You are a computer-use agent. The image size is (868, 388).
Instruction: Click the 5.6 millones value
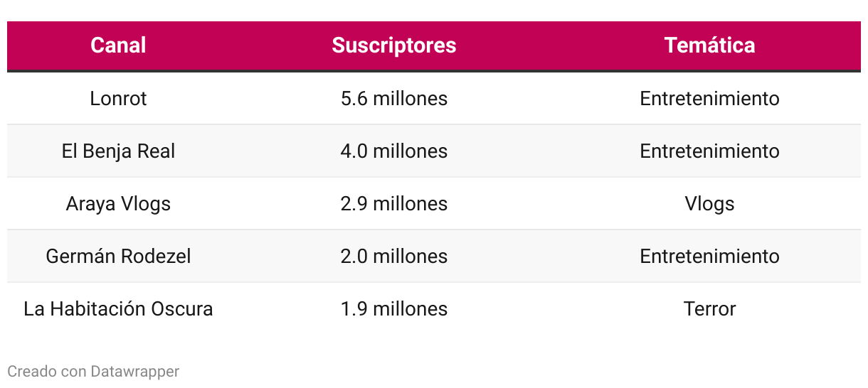pos(394,98)
